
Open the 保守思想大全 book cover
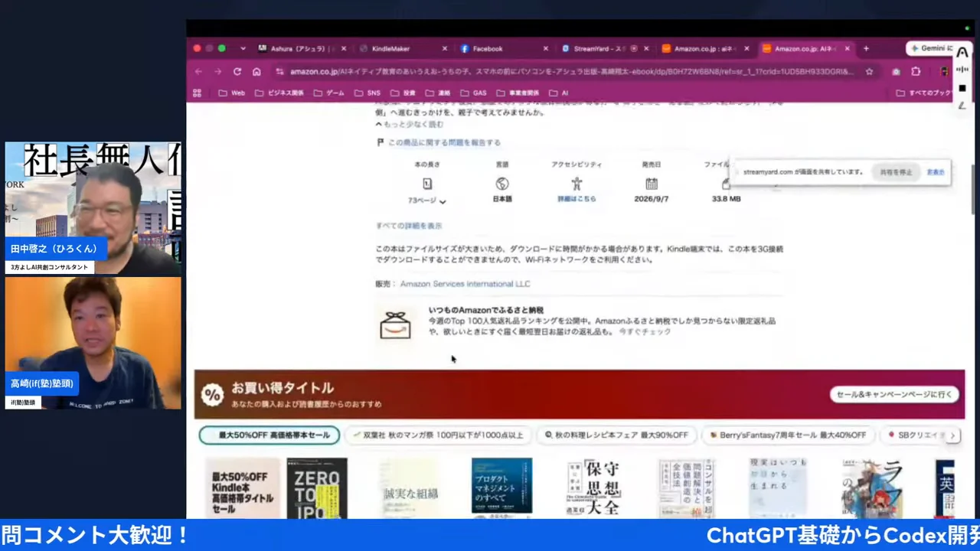594,488
